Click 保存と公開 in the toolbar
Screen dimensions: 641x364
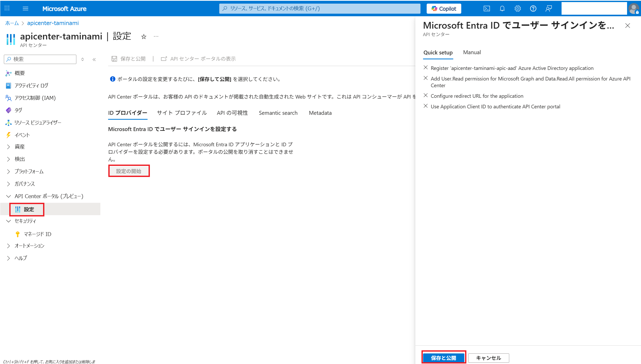128,59
